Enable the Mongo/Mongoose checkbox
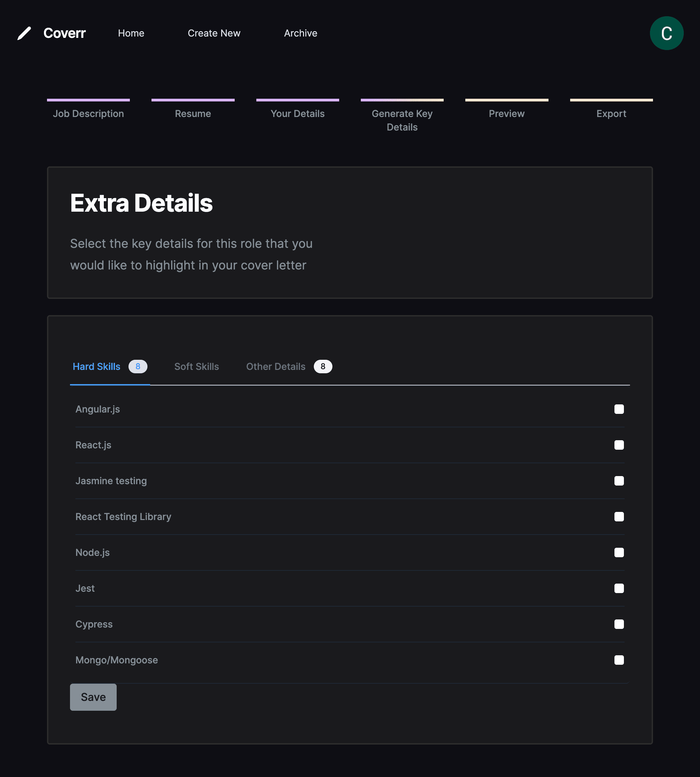 coord(619,660)
